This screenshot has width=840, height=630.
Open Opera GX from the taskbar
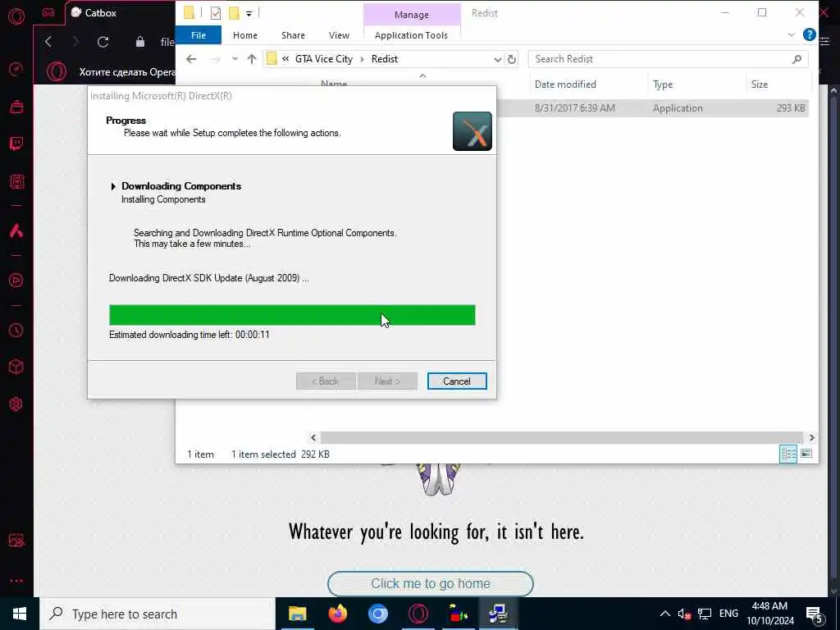418,614
